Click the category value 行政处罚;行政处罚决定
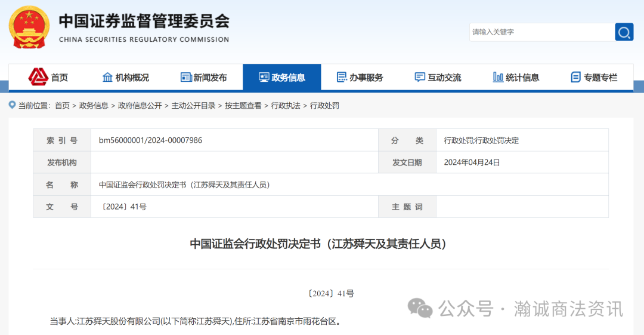Screen dimensions: 644x335 (481, 140)
